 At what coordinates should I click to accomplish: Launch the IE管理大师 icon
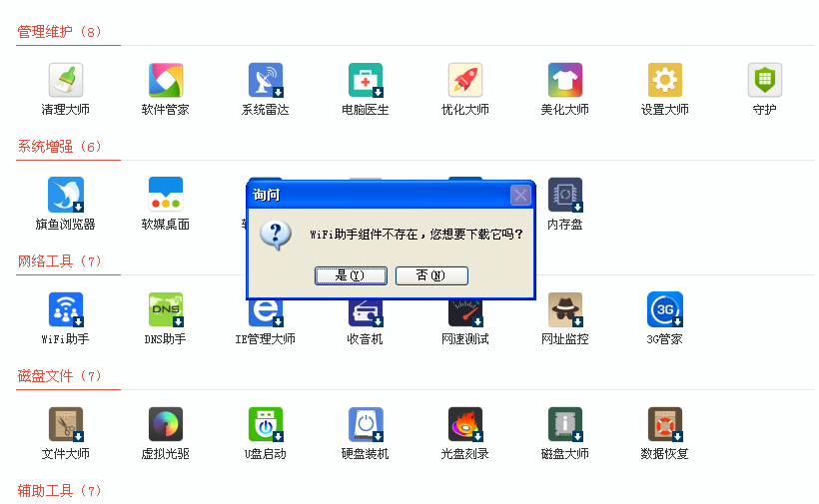[x=266, y=312]
